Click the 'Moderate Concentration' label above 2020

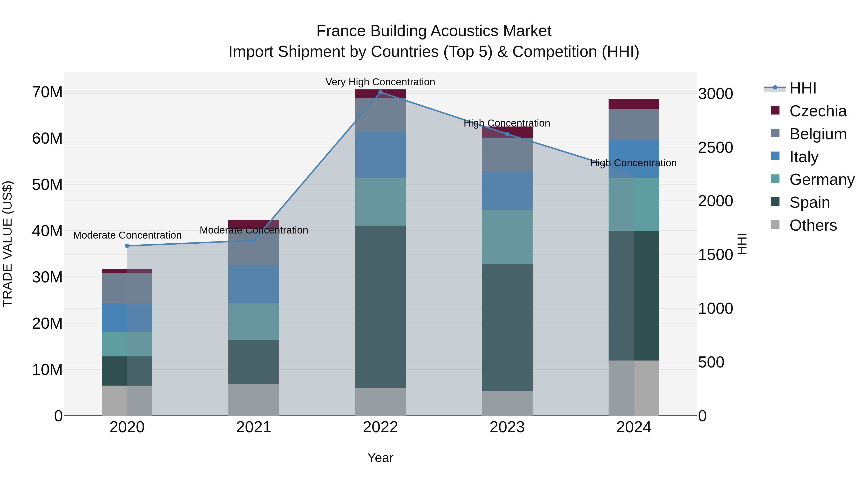click(x=127, y=235)
